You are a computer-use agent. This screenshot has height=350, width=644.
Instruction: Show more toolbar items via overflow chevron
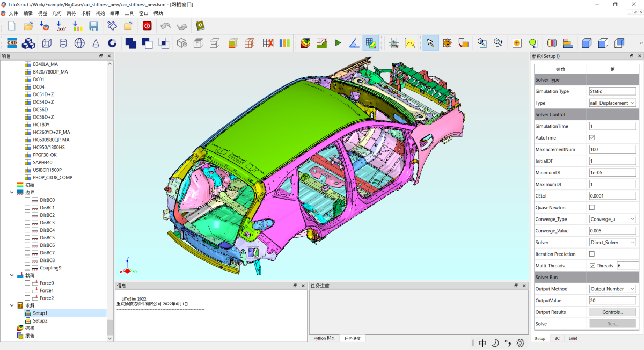tap(641, 43)
